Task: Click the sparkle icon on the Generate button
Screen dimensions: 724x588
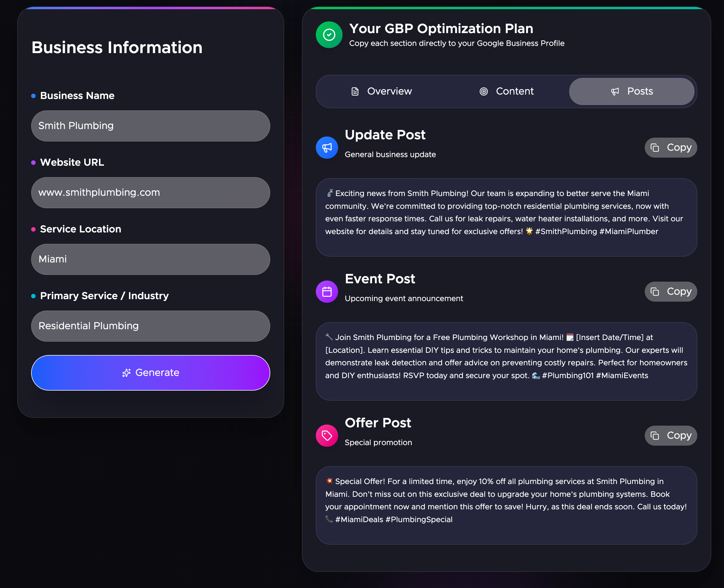Action: coord(127,373)
